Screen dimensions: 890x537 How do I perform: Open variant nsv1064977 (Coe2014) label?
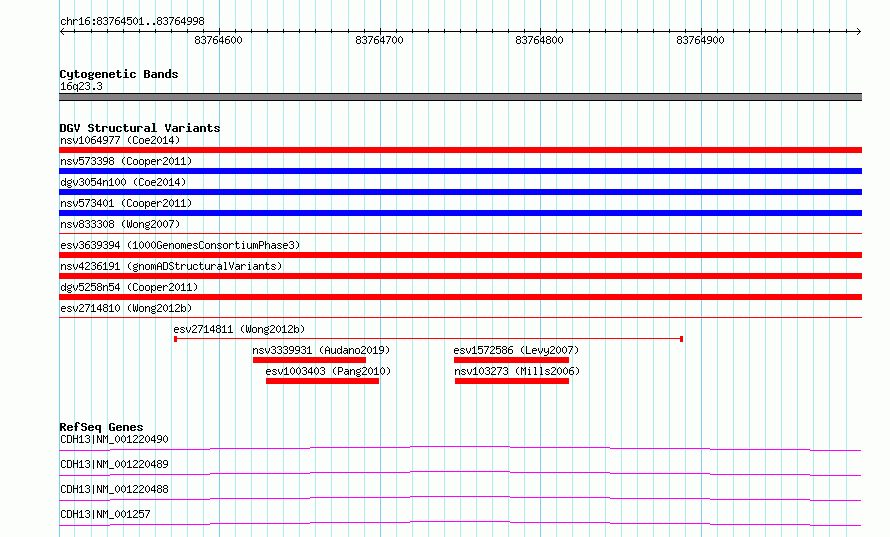[120, 140]
